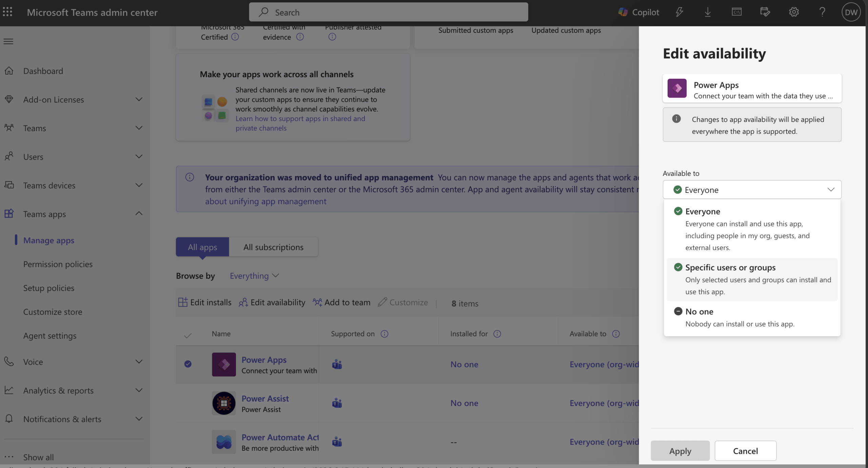Expand the Teams nav section
Viewport: 868px width, 468px height.
[x=139, y=128]
